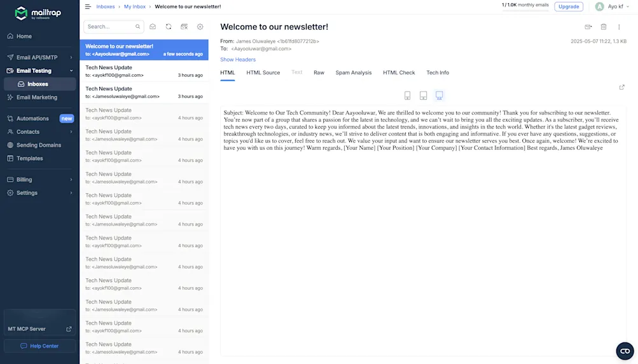Delete this email trash icon
Image resolution: width=638 pixels, height=364 pixels.
pos(604,27)
